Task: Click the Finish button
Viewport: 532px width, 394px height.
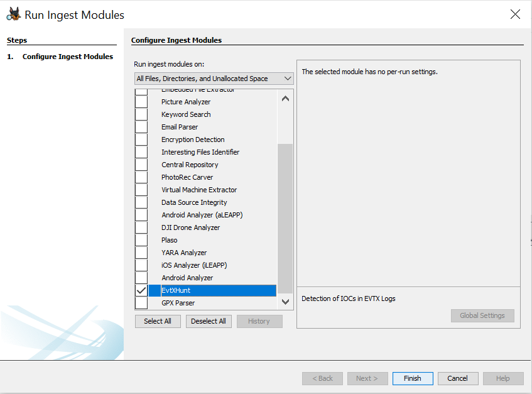Action: pos(413,378)
